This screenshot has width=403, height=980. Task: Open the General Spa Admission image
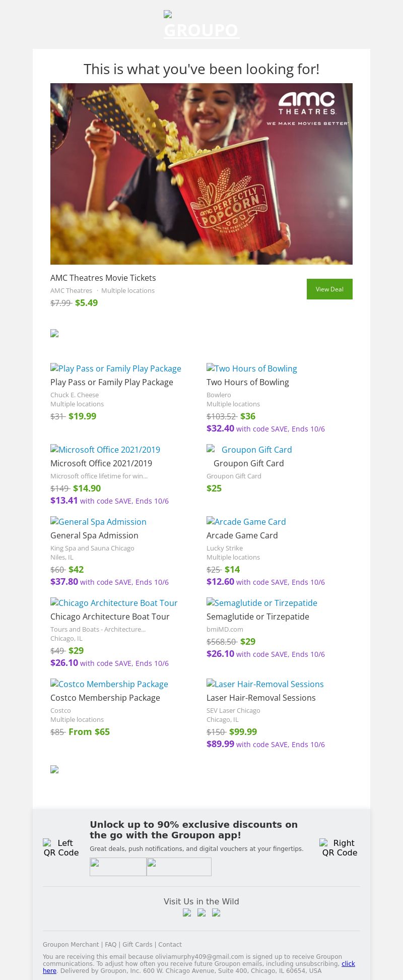pyautogui.click(x=99, y=522)
